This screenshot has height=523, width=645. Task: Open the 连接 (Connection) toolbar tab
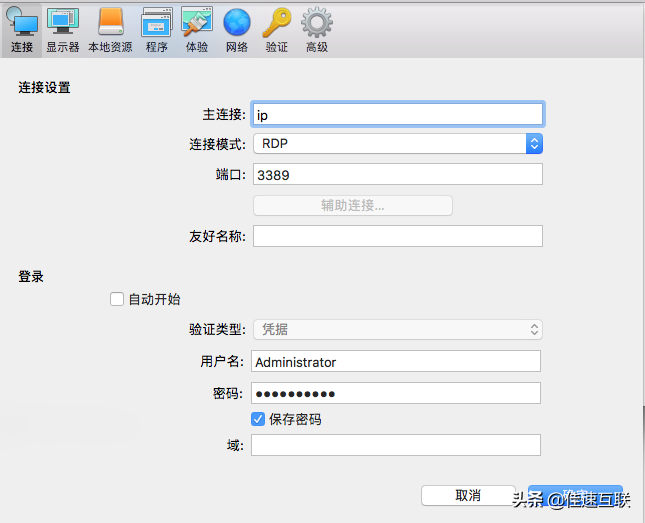(x=22, y=30)
